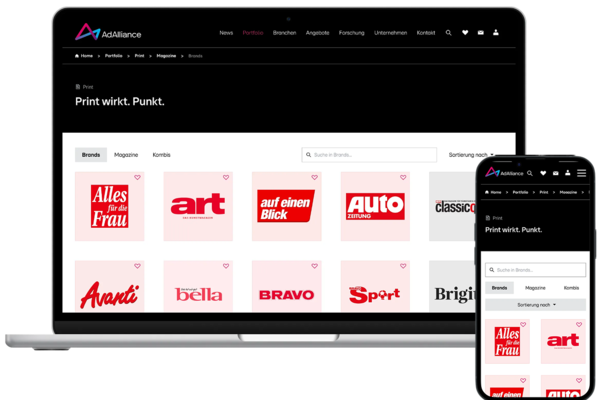This screenshot has height=400, width=600.
Task: Favorite the bella brand on laptop
Action: coord(226,266)
